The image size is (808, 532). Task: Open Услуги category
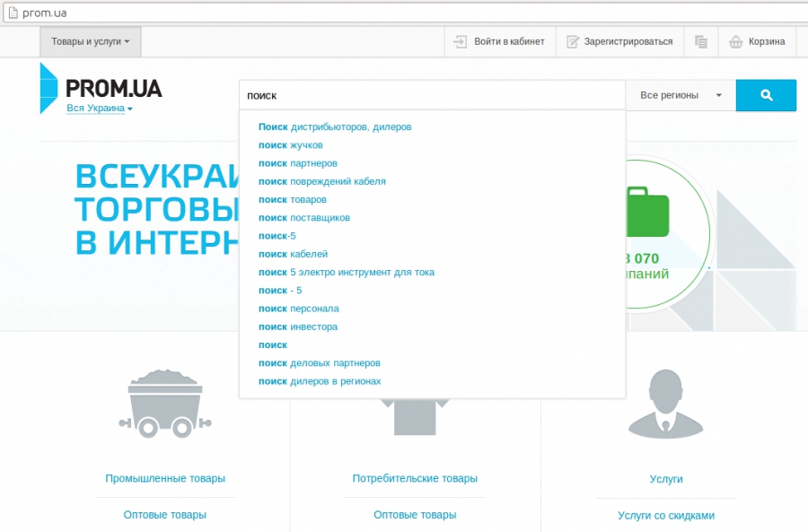666,479
